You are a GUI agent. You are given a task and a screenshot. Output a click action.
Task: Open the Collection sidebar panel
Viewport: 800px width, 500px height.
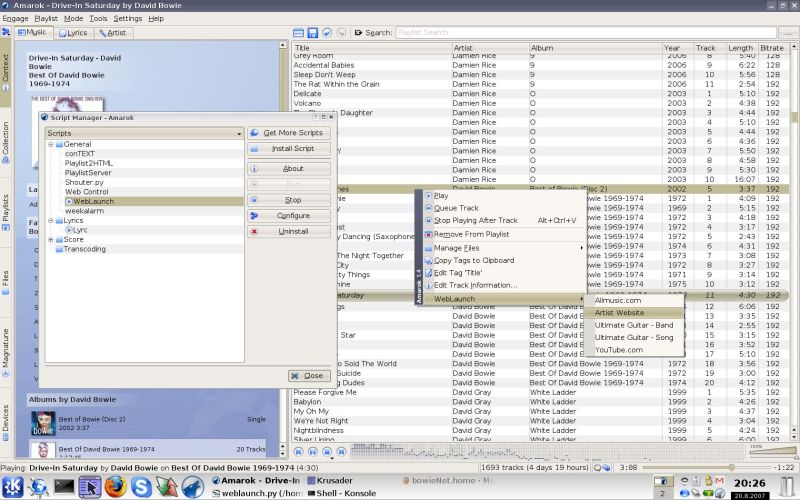pos(6,142)
